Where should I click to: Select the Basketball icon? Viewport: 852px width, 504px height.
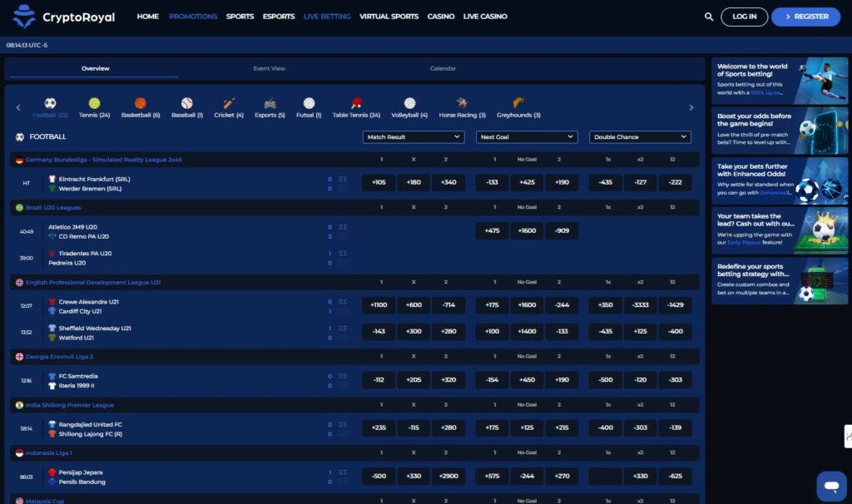pyautogui.click(x=140, y=103)
